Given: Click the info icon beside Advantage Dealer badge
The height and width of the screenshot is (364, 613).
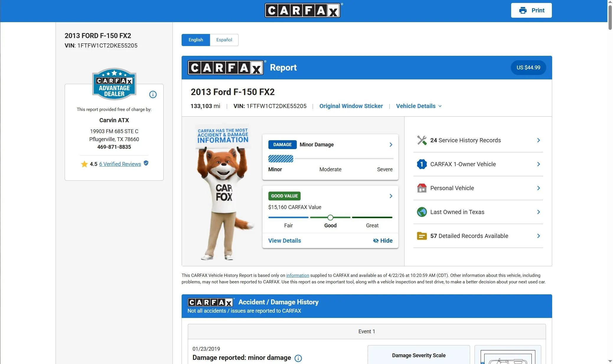Looking at the screenshot, I should [x=153, y=94].
